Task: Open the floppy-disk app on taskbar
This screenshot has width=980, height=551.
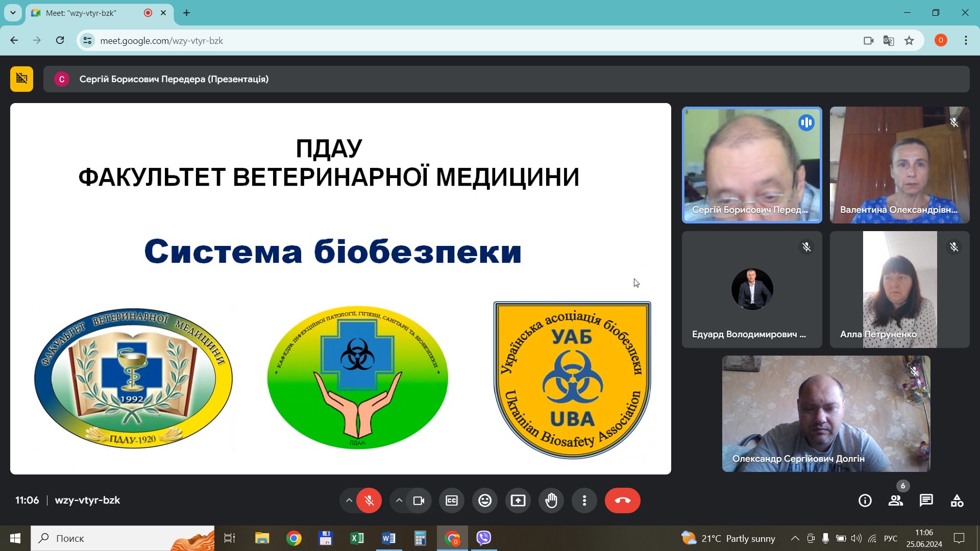Action: coord(325,538)
